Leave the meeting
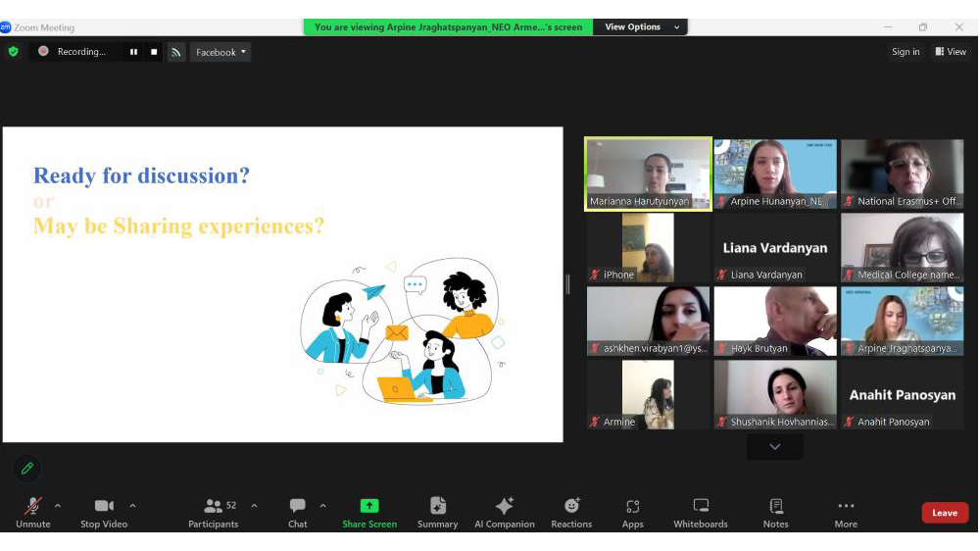980x551 pixels. pos(945,513)
